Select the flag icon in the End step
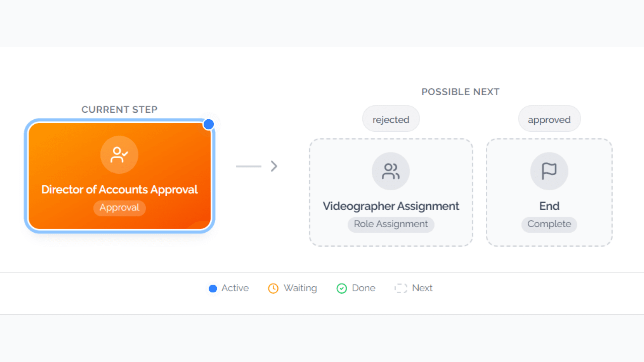The image size is (644, 362). (x=549, y=171)
